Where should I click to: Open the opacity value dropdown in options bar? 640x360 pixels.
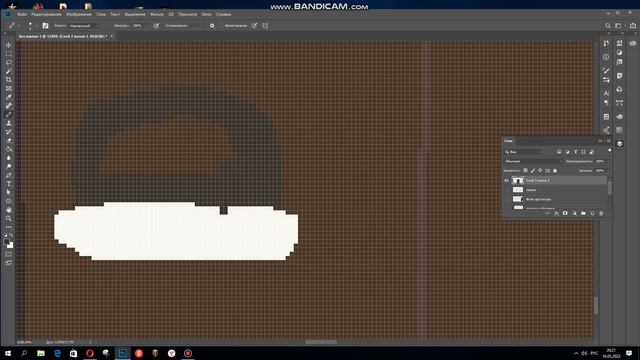coord(146,26)
